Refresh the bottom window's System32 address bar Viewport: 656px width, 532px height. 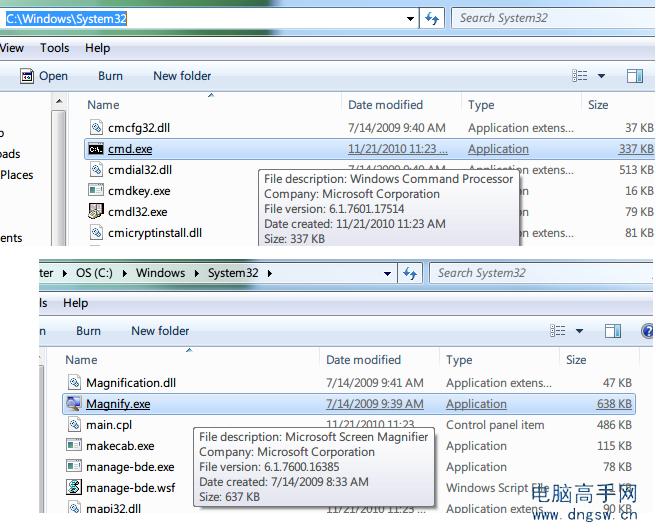(410, 274)
